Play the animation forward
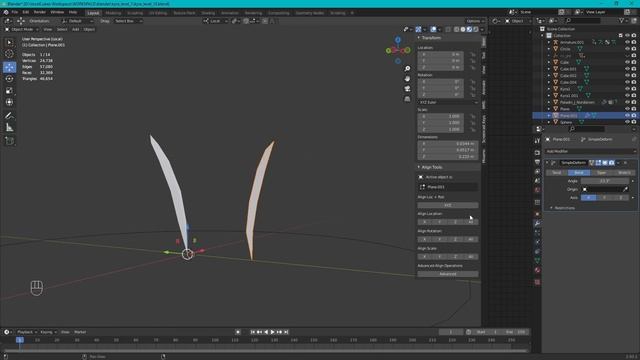The width and height of the screenshot is (640, 360). pos(273,332)
